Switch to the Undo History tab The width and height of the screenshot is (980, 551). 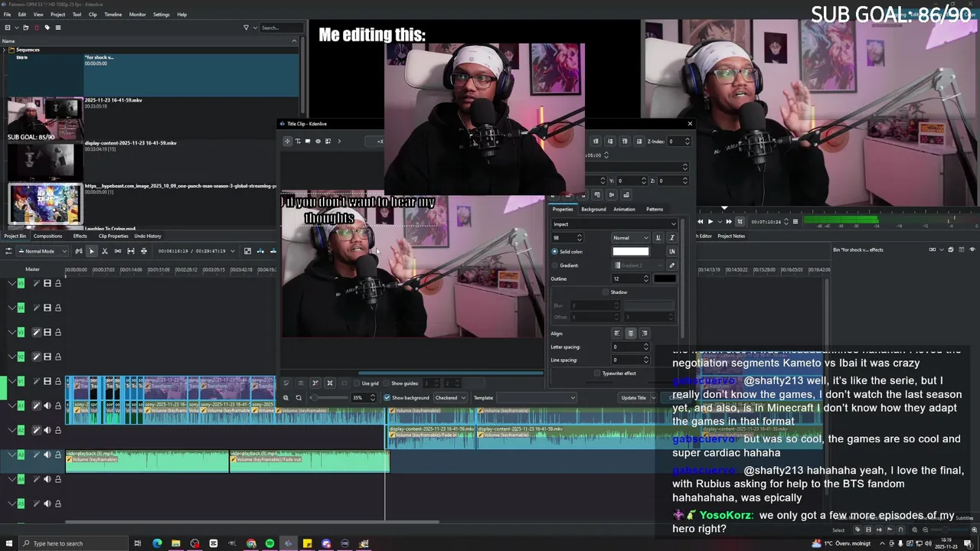pyautogui.click(x=148, y=236)
